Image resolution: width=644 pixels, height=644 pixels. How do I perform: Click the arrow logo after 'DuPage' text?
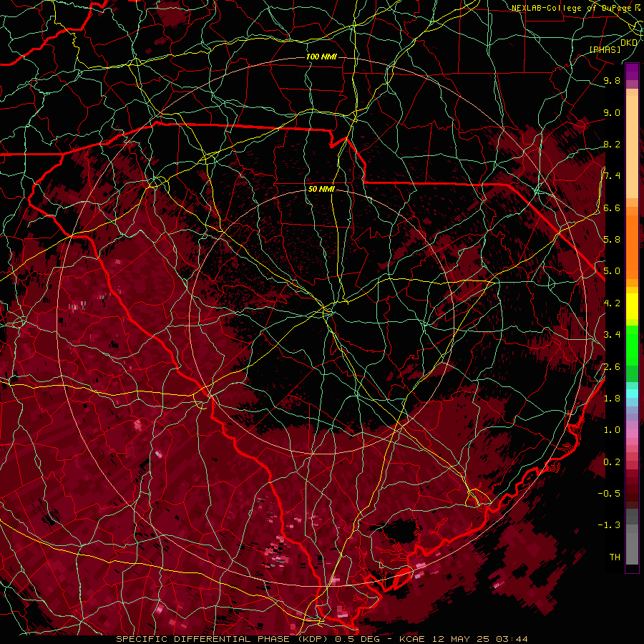coord(638,7)
